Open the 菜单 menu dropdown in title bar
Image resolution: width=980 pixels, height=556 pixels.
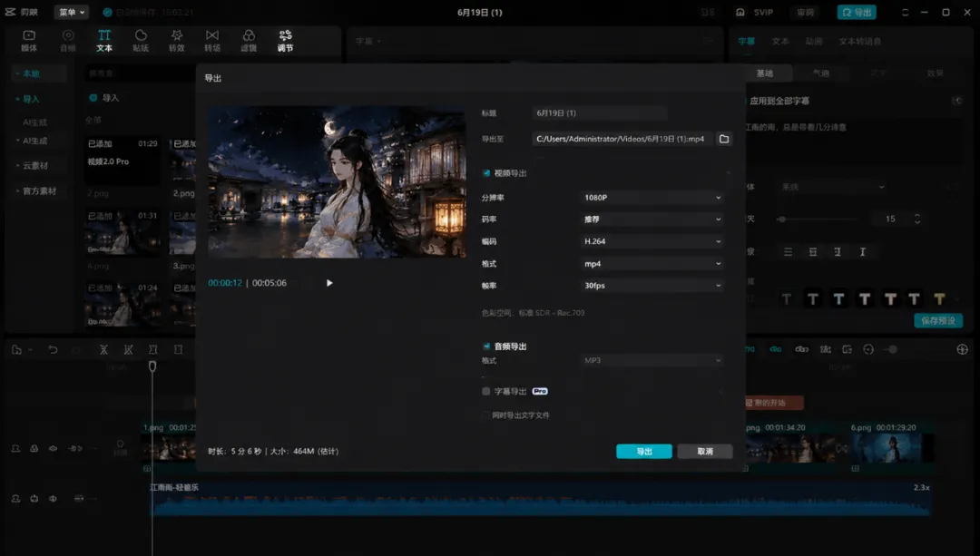[x=72, y=12]
